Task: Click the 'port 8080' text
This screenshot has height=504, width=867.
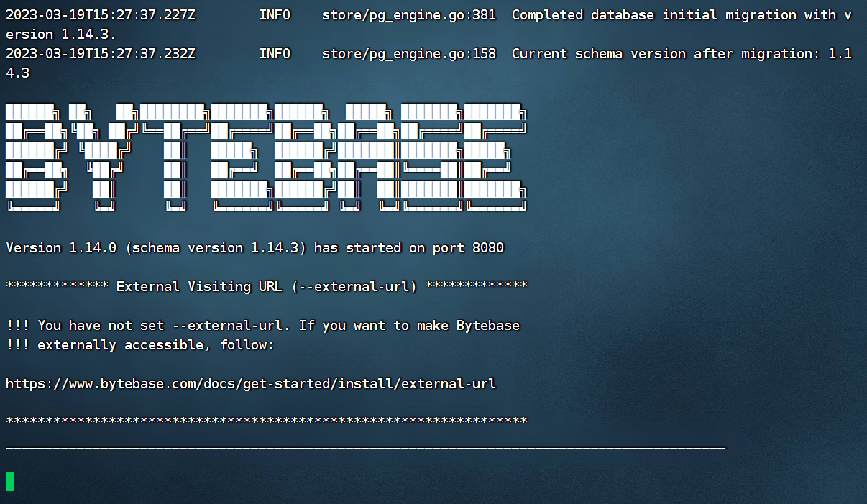Action: pyautogui.click(x=469, y=247)
